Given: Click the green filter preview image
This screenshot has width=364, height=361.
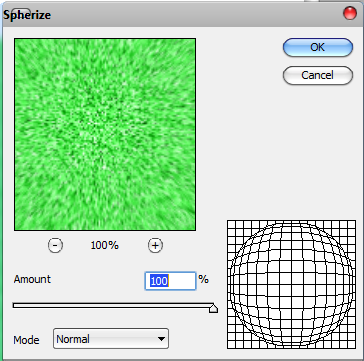Looking at the screenshot, I should click(105, 134).
